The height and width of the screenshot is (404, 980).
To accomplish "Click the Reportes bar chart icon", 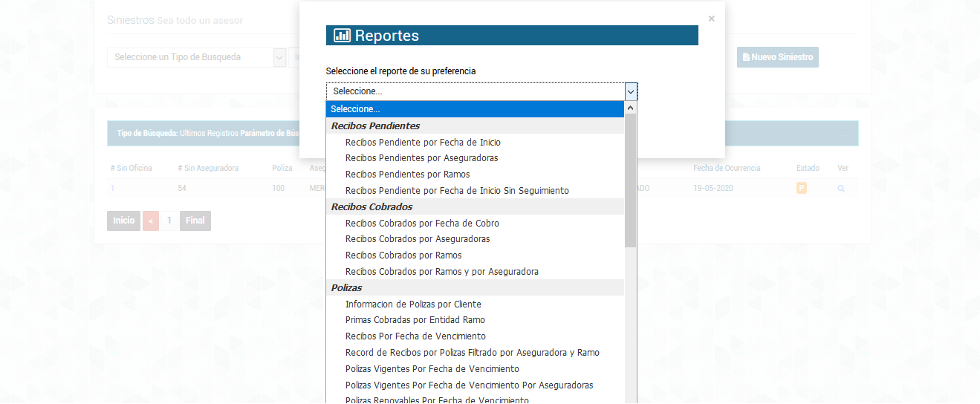I will pyautogui.click(x=342, y=36).
